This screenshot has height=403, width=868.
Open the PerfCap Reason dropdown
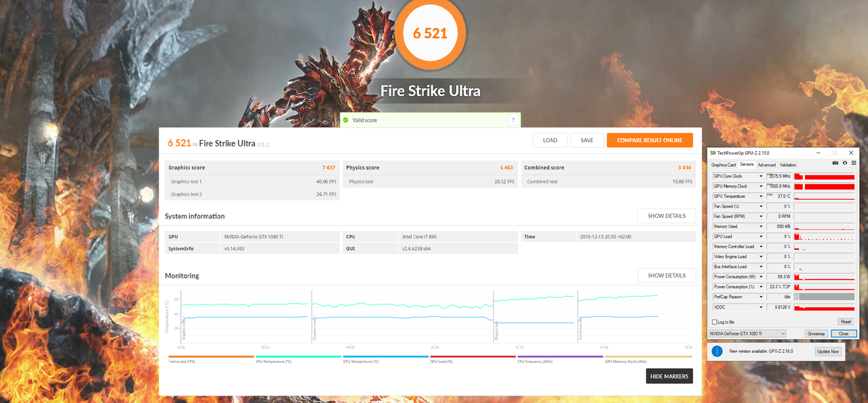point(761,297)
